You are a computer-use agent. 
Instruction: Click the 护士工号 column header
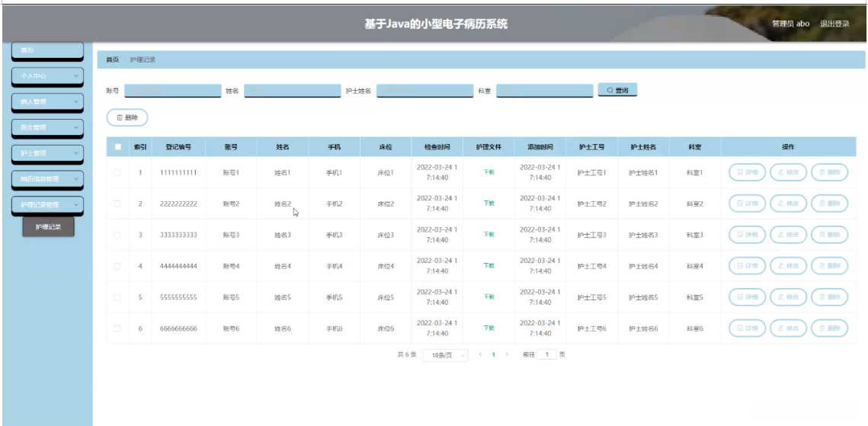click(x=592, y=147)
